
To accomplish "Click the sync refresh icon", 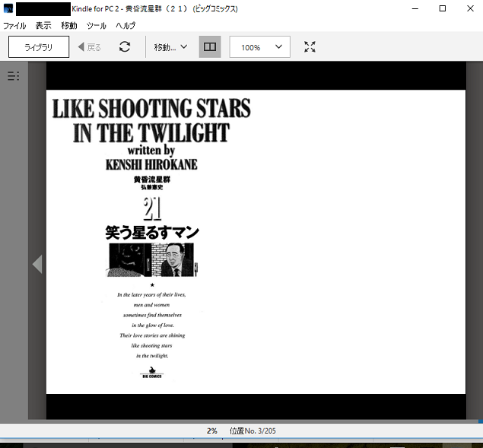I will [125, 47].
